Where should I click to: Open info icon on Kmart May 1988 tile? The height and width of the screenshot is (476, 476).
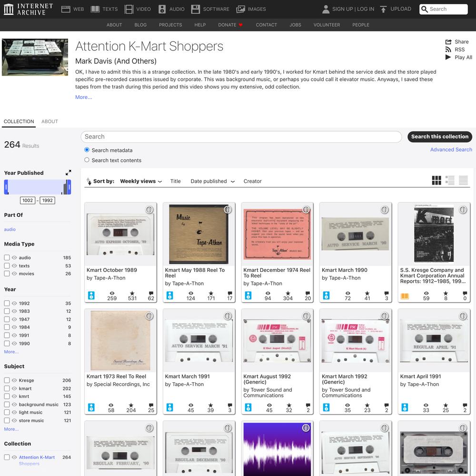[x=228, y=209]
